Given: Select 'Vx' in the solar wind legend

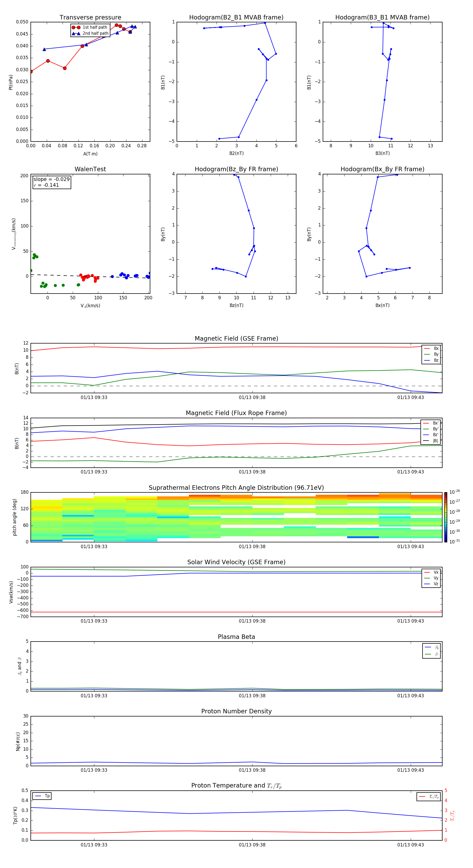Looking at the screenshot, I should click(x=431, y=572).
